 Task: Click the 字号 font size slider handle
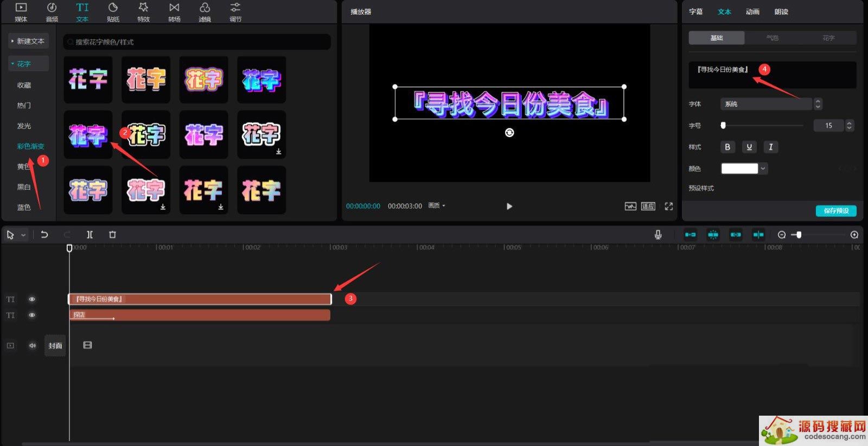(x=723, y=126)
